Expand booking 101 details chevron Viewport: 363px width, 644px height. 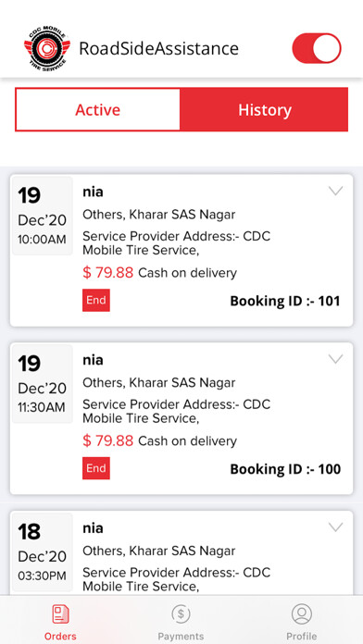pos(336,191)
